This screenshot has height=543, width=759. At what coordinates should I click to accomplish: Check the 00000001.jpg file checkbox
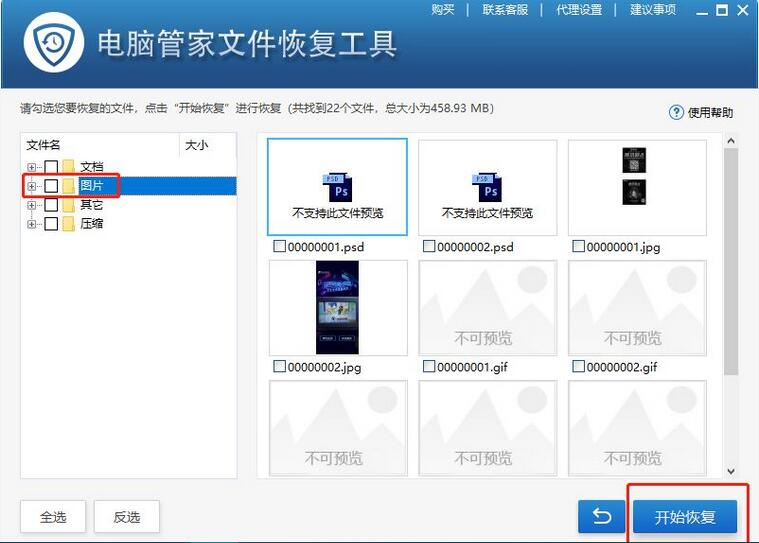pos(578,246)
